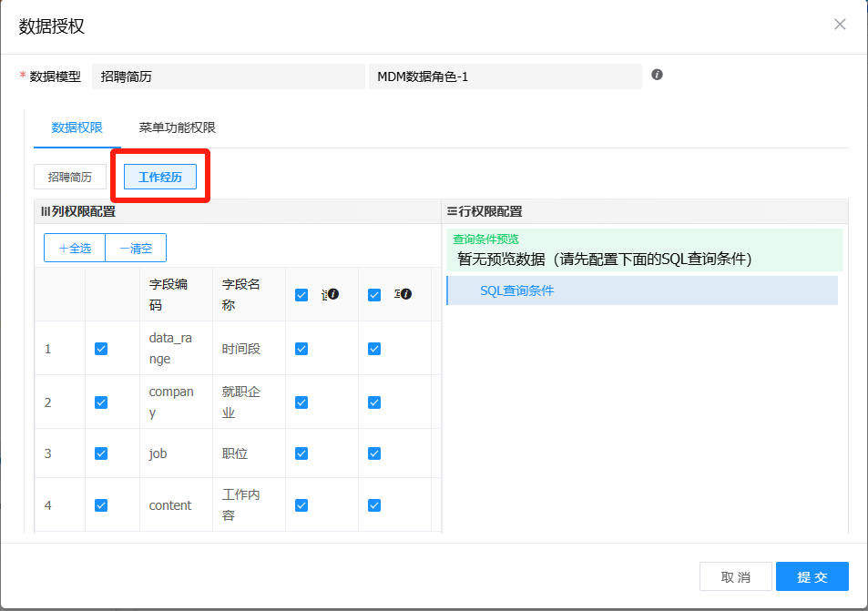Toggle first permission checkbox in the company row
The width and height of the screenshot is (868, 611).
coord(301,402)
